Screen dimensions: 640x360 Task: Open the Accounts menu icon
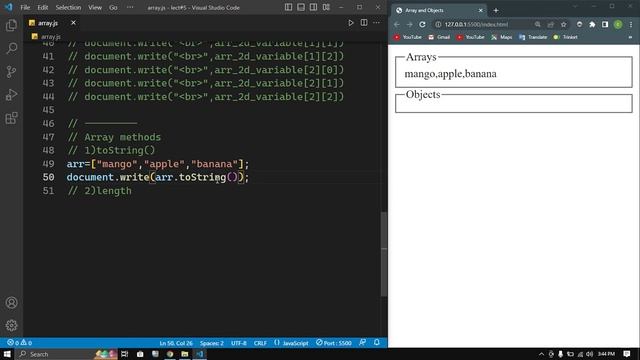click(11, 302)
